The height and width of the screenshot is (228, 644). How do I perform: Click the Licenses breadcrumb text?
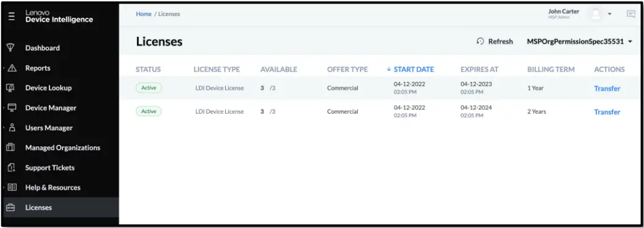click(169, 14)
